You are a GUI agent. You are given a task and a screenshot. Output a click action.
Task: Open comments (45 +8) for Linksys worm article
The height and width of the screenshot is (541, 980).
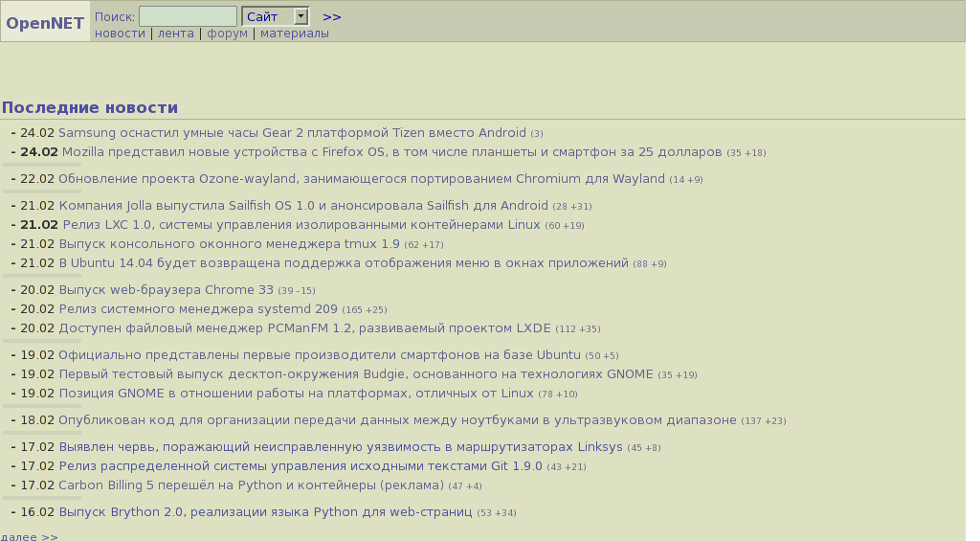click(644, 448)
